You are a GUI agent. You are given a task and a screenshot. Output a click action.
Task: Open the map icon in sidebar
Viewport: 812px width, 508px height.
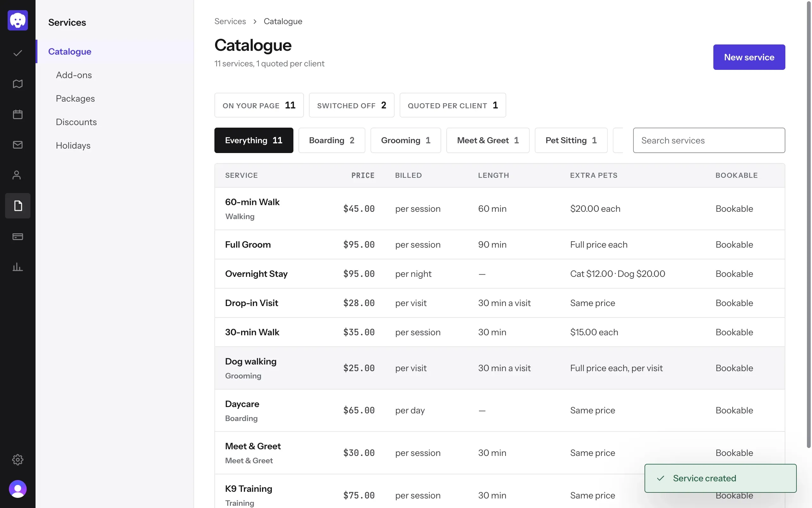click(18, 84)
